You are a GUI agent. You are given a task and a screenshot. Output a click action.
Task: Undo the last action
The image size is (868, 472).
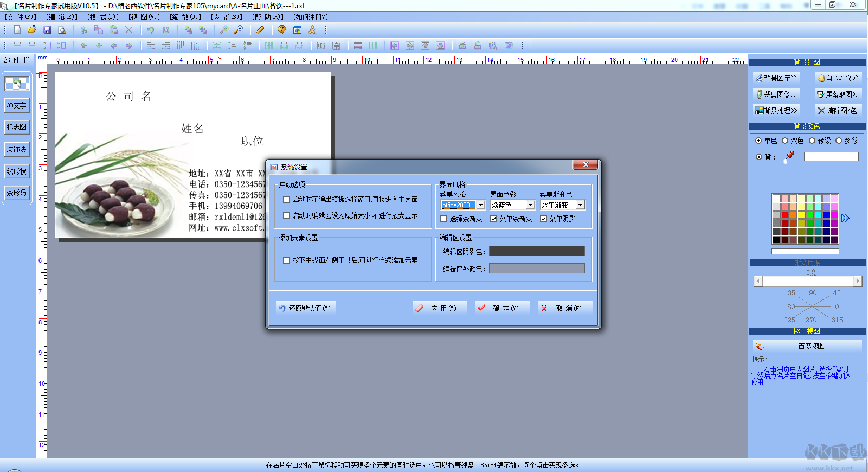click(x=151, y=30)
